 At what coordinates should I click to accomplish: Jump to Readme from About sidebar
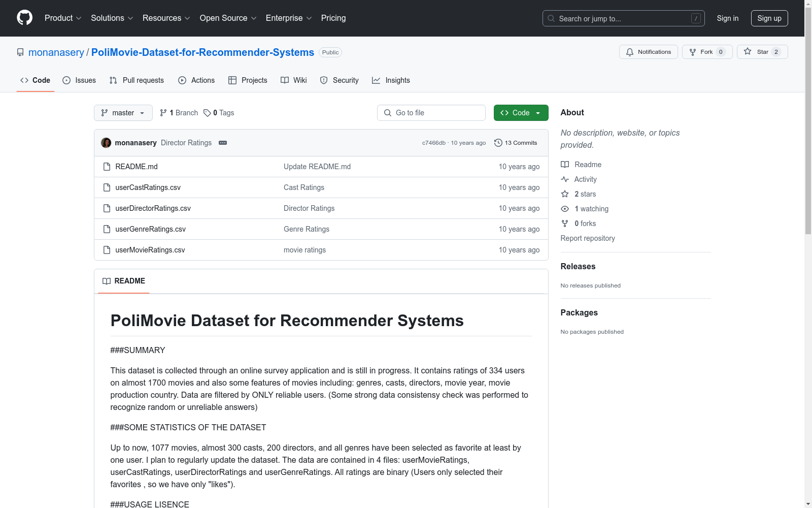pos(581,165)
